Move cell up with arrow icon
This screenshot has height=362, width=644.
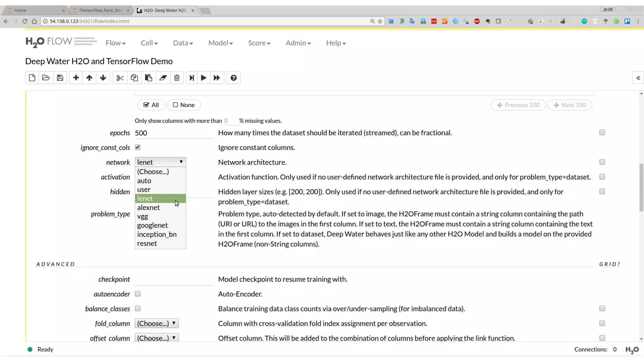coord(89,78)
